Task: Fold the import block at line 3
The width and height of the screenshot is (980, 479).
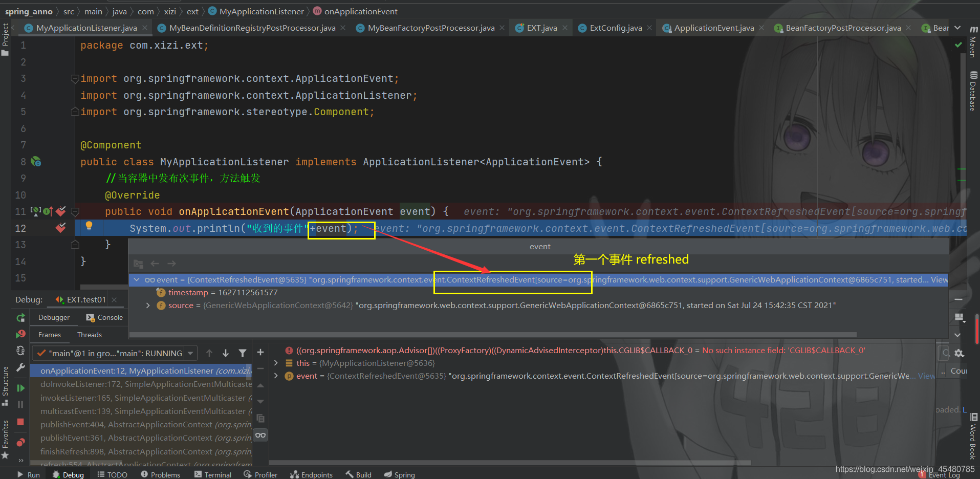Action: pos(75,79)
